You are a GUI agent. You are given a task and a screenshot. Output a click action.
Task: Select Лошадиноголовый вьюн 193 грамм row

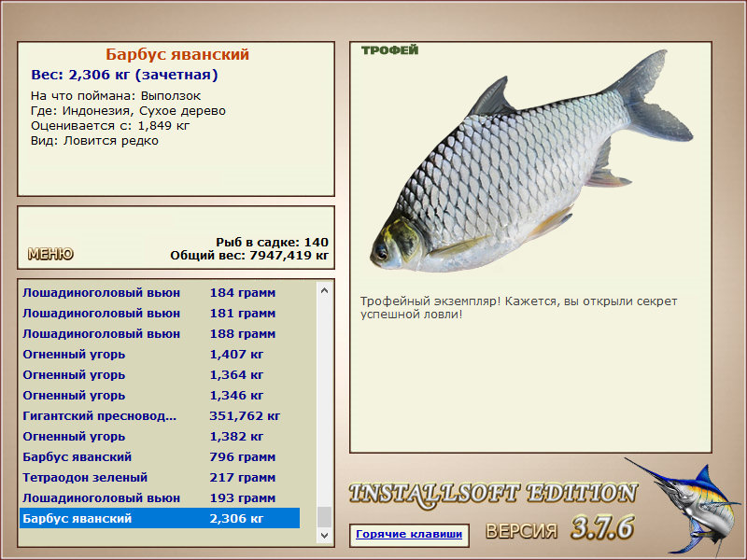(160, 497)
